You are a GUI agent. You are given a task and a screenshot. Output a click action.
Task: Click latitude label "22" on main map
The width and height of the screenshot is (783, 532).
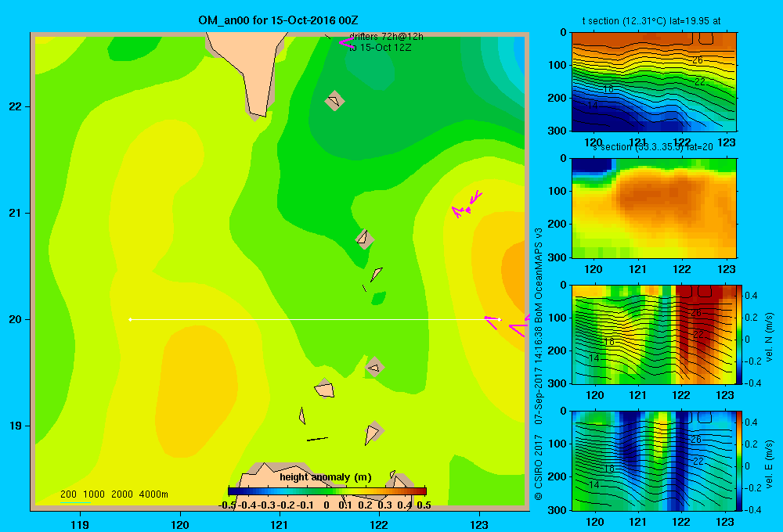coord(16,107)
